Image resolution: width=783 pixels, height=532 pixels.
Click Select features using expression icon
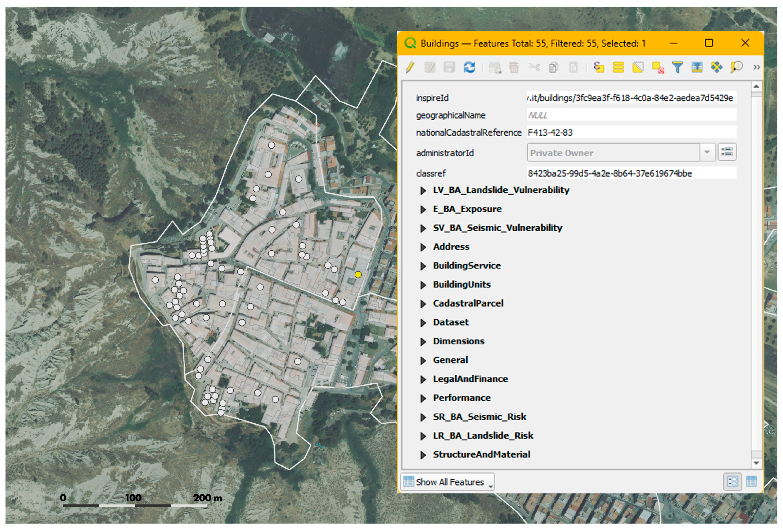[x=599, y=67]
